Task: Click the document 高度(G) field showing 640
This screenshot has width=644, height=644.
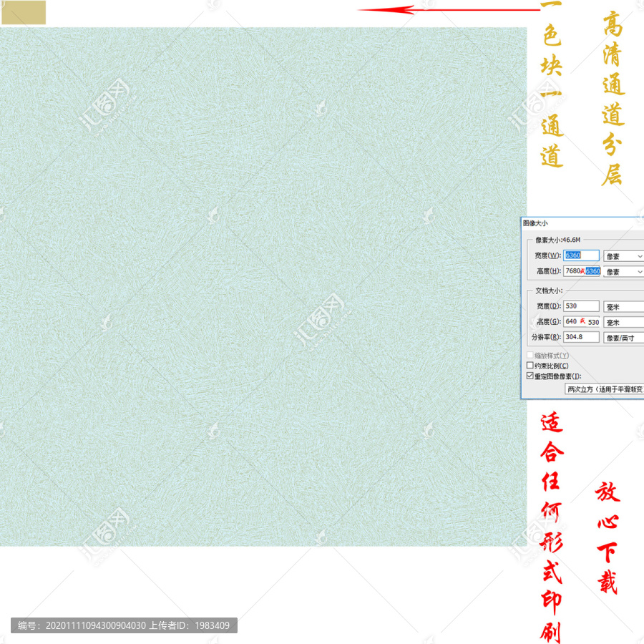Action: (x=582, y=321)
